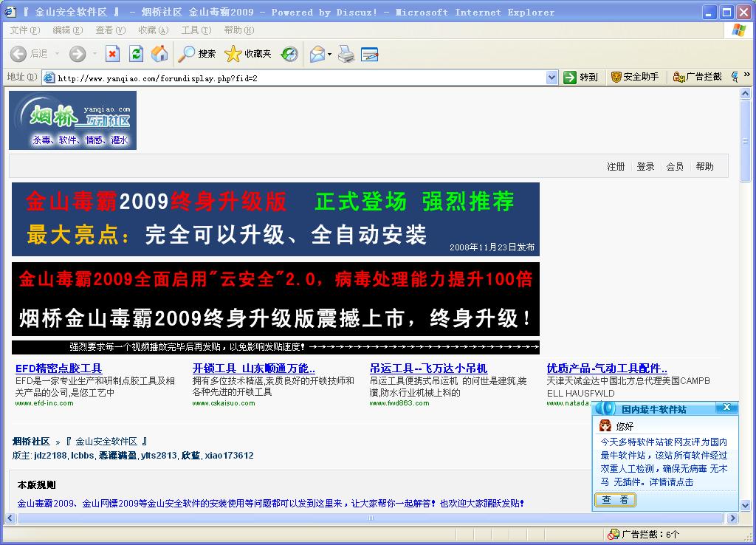Screen dimensions: 756x545
Task: Click the 查看 button in popup
Action: click(x=615, y=500)
